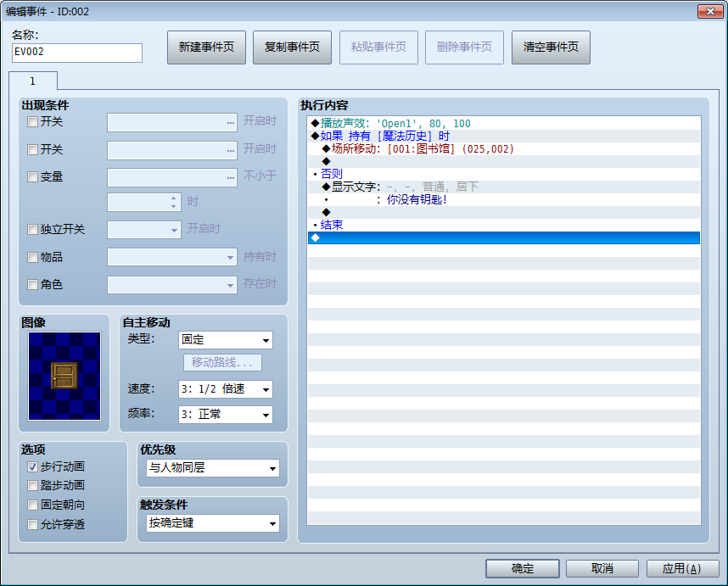Select the 显示文字 command line
The height and width of the screenshot is (586, 728).
coord(504,187)
